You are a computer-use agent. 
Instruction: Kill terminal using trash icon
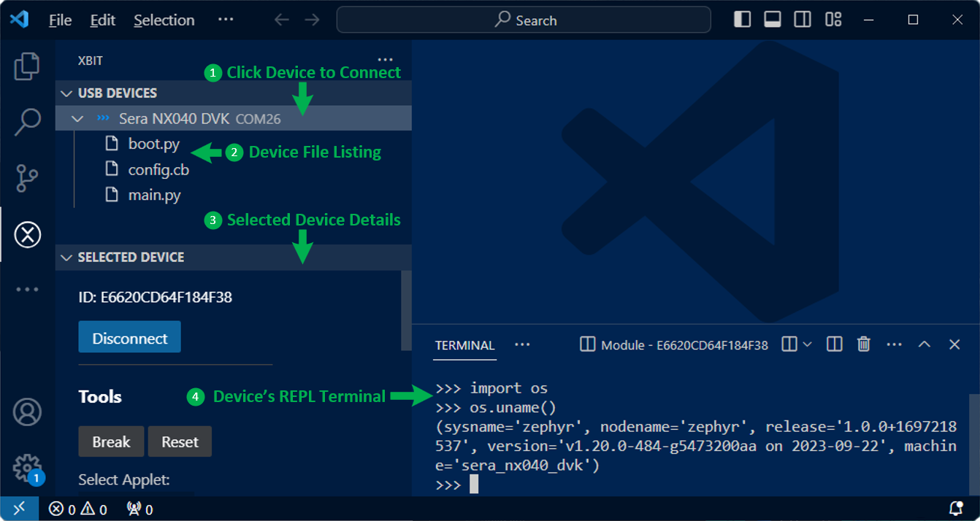click(863, 344)
